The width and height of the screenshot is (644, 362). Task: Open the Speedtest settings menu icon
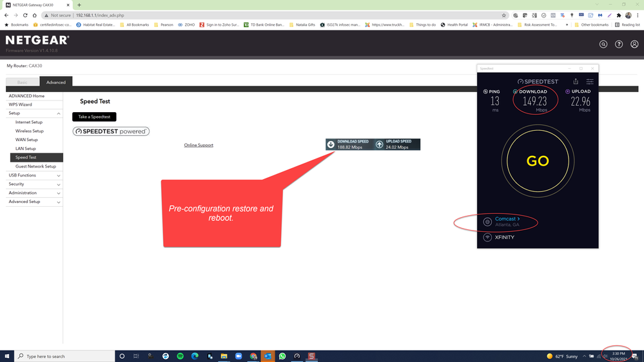pyautogui.click(x=590, y=81)
